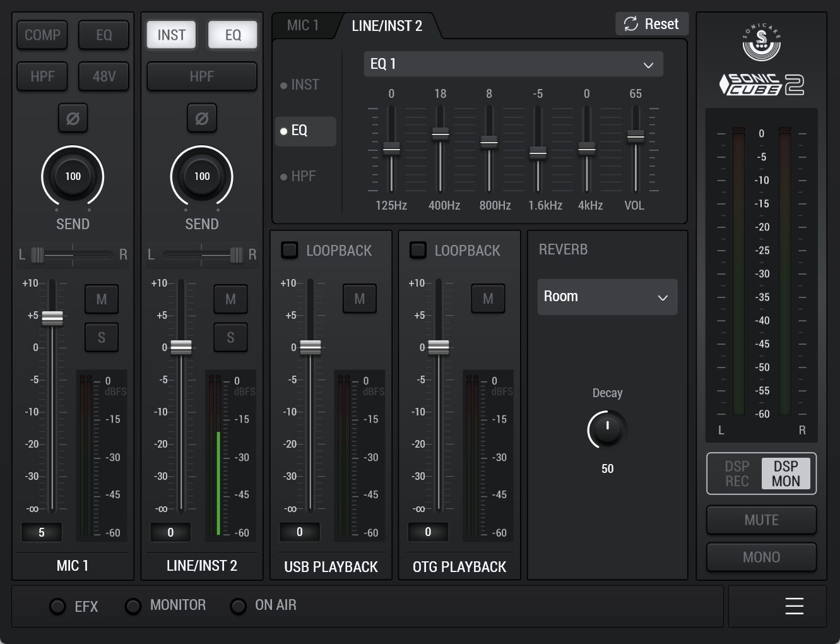
Task: Mute the OTG PLAYBACK channel
Action: 488,299
